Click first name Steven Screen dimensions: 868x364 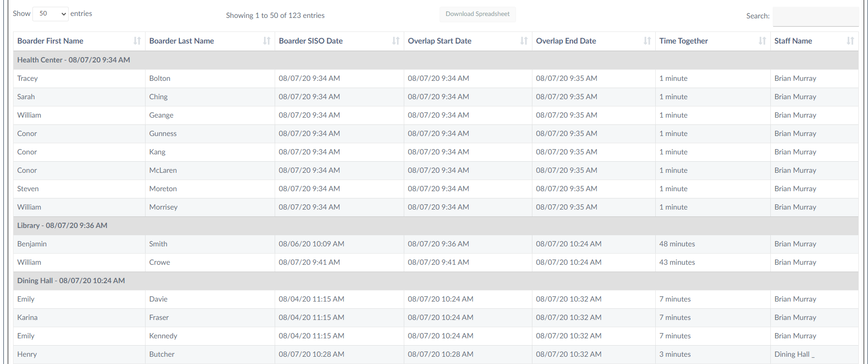(28, 189)
